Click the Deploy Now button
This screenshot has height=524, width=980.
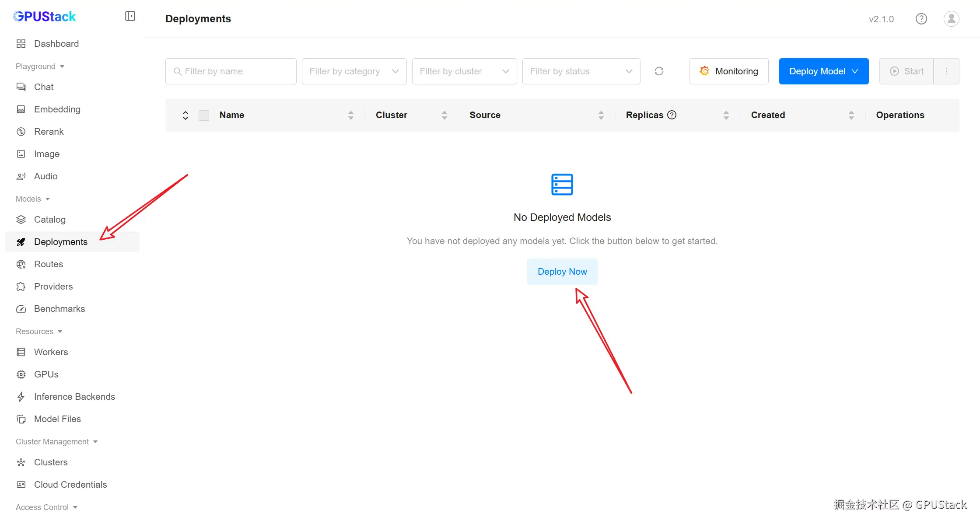coord(562,272)
